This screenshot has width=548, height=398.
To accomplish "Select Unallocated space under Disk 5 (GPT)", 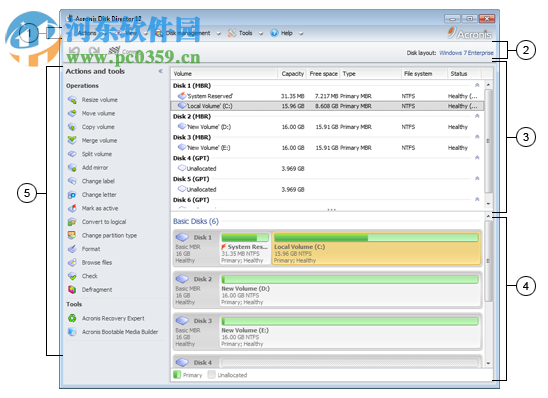I will (327, 189).
